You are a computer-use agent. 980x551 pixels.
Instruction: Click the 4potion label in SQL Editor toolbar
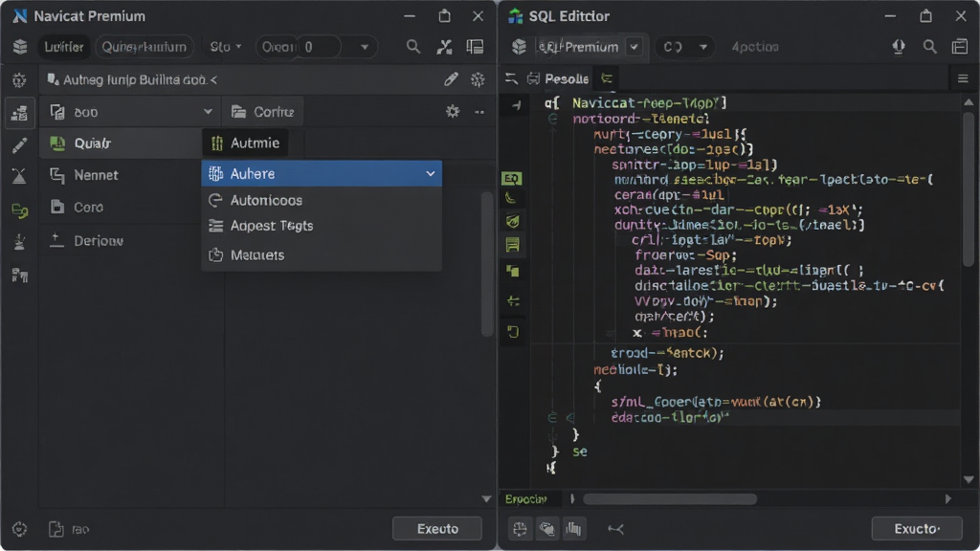click(x=755, y=47)
